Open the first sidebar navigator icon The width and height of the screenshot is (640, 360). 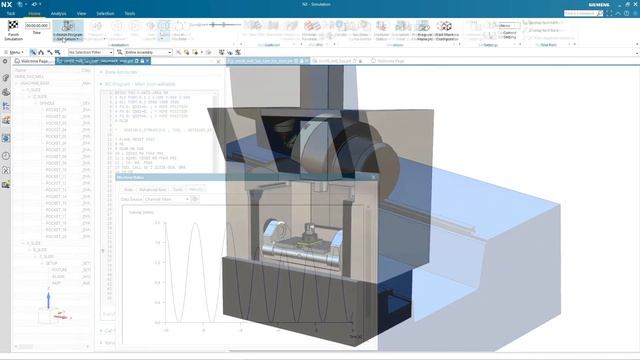6,78
